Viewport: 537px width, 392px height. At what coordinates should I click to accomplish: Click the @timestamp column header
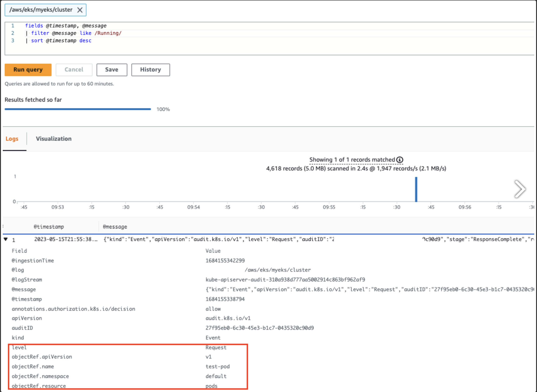pyautogui.click(x=49, y=227)
